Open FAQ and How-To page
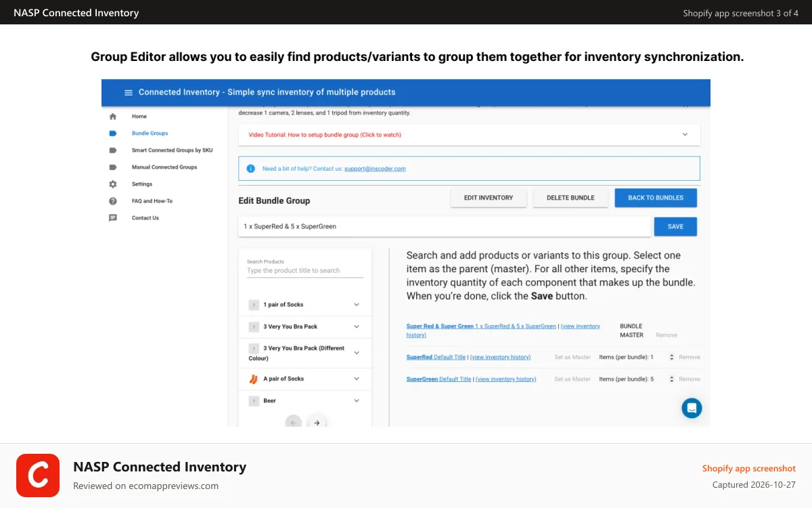Image resolution: width=812 pixels, height=508 pixels. 152,201
